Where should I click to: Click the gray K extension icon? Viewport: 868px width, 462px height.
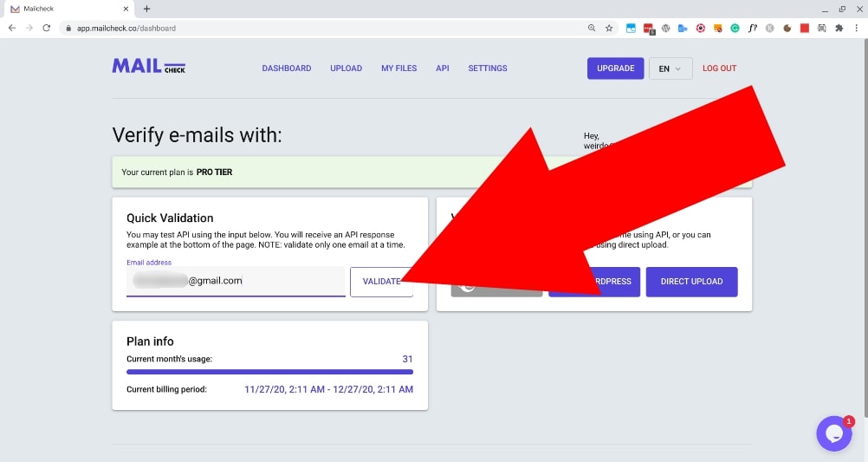point(769,29)
